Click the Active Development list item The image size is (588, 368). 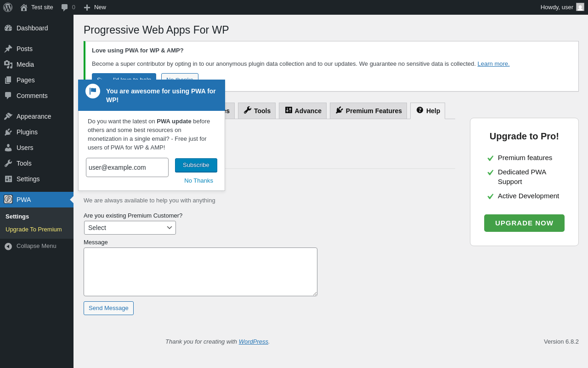point(528,196)
